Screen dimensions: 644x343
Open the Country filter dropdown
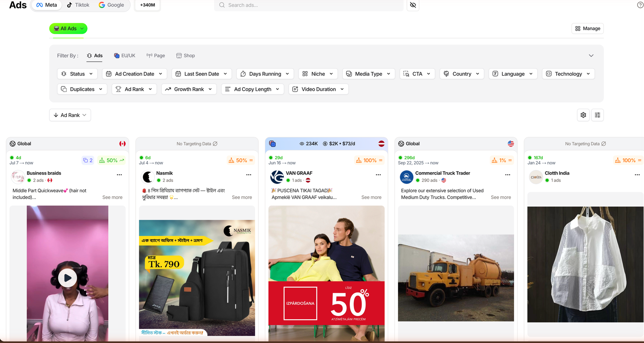[x=462, y=74]
